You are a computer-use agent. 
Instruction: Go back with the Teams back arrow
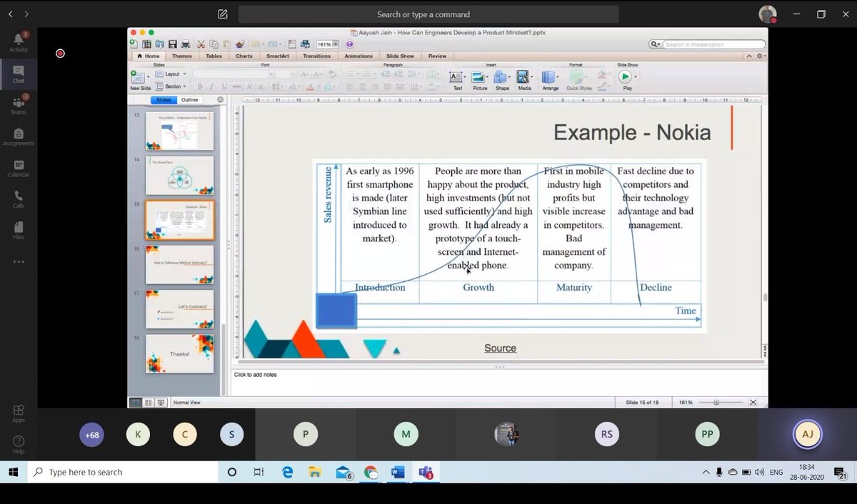click(x=11, y=14)
